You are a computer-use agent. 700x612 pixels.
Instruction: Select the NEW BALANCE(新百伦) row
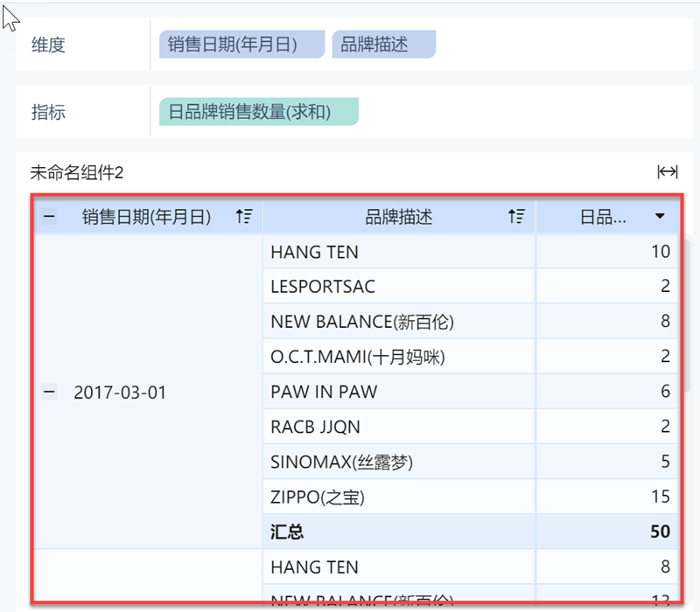click(x=362, y=322)
